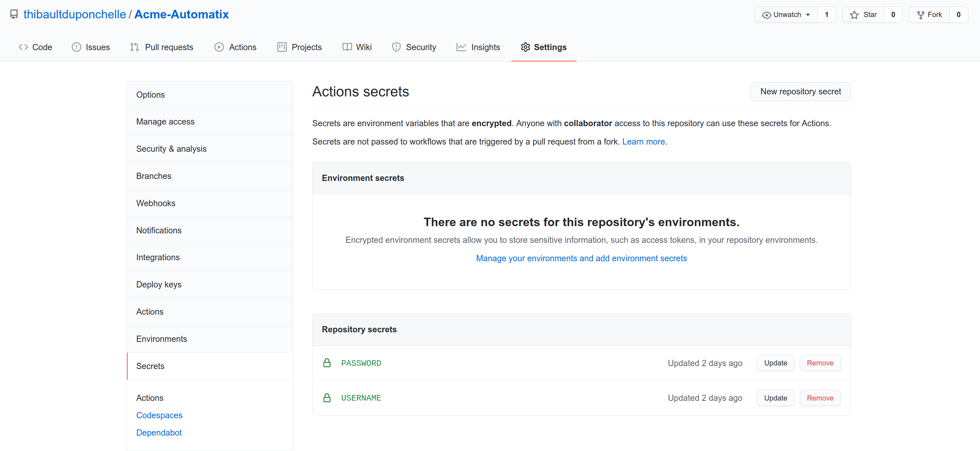Click the Code tab angle-brackets icon
980x451 pixels.
(x=23, y=47)
